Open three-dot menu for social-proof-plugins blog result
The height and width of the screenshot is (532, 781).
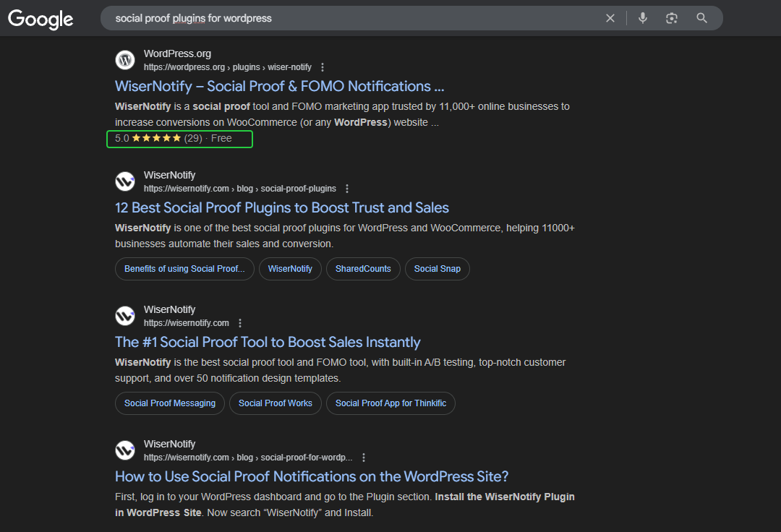coord(347,189)
